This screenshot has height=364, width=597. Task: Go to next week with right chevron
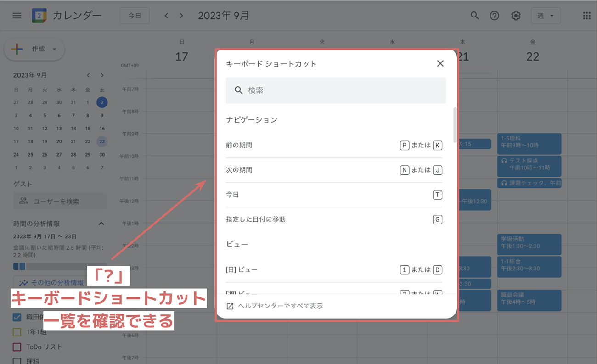tap(181, 16)
